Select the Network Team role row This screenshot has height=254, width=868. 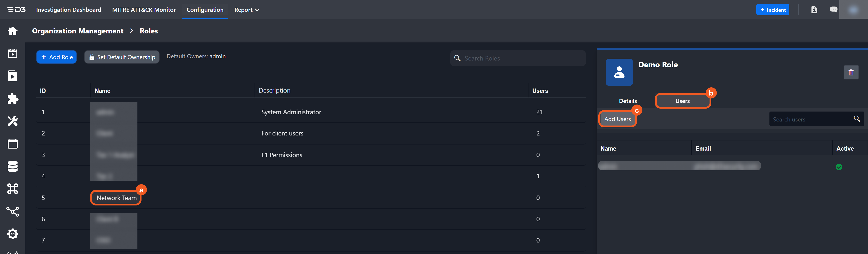pyautogui.click(x=116, y=198)
